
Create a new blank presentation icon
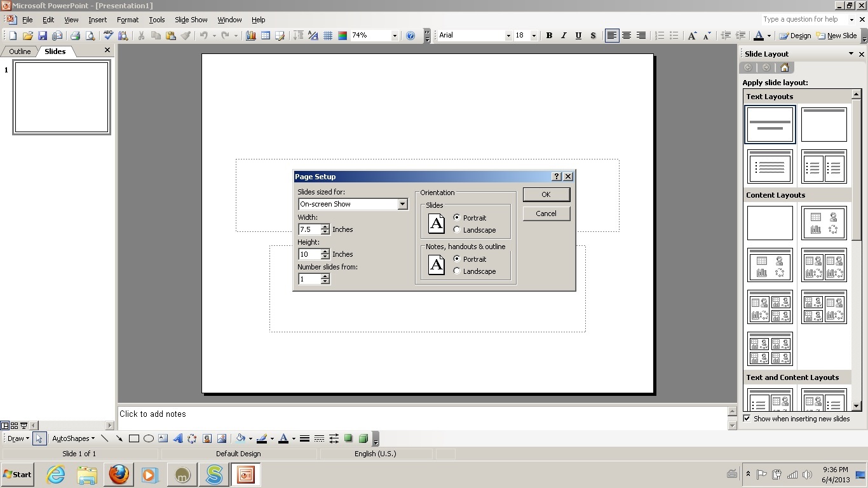pos(13,36)
